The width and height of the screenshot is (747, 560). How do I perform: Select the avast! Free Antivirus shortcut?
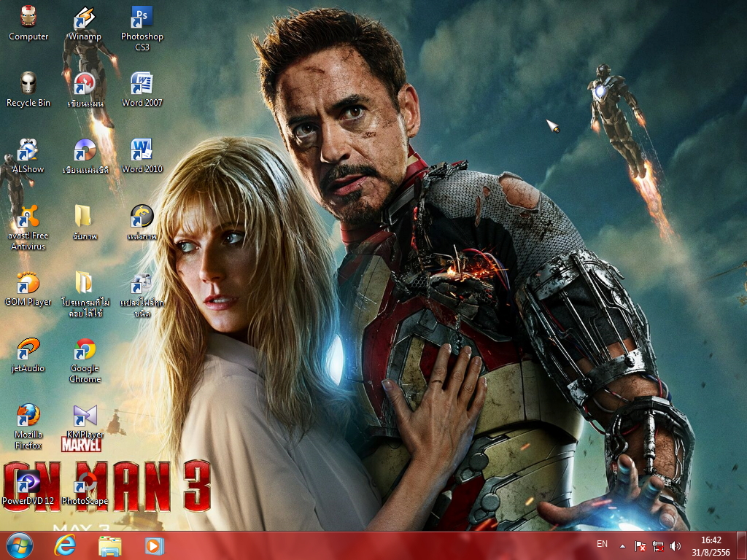click(28, 227)
